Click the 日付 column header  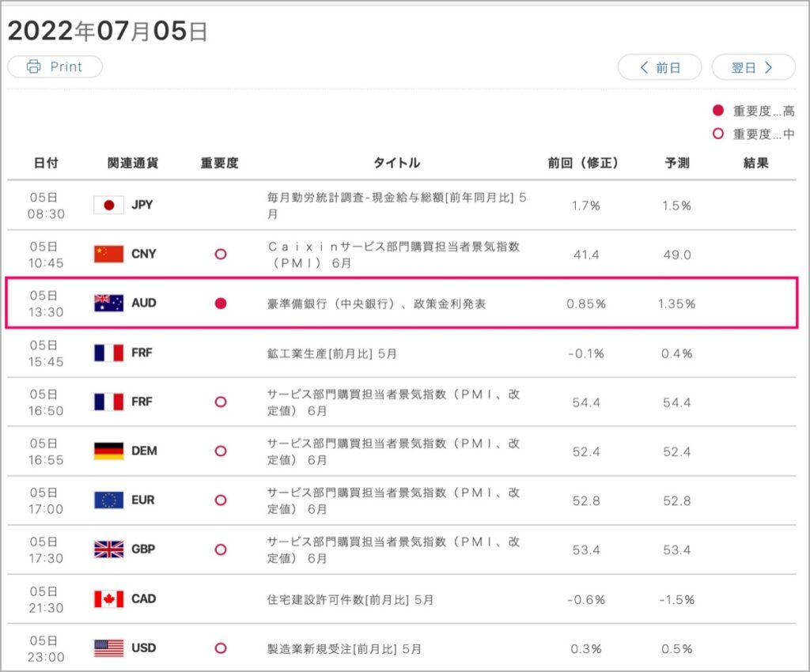click(x=46, y=163)
